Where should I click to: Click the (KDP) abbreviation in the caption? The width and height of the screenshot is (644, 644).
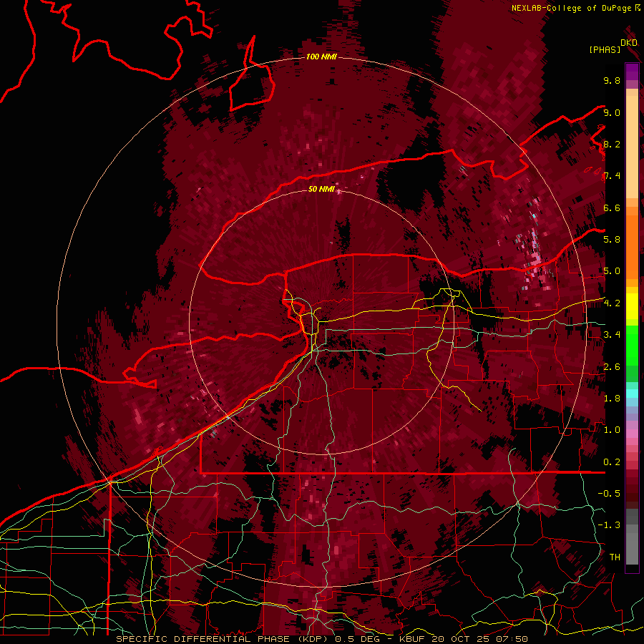pos(313,639)
